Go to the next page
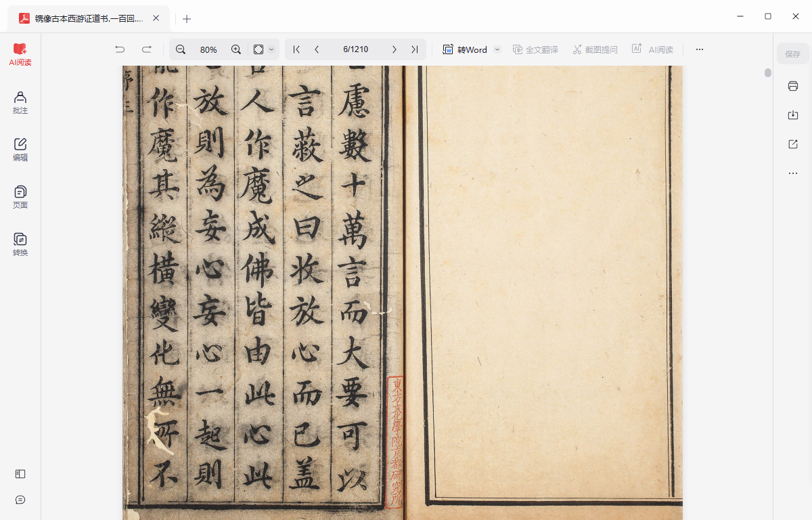This screenshot has width=812, height=520. click(394, 49)
